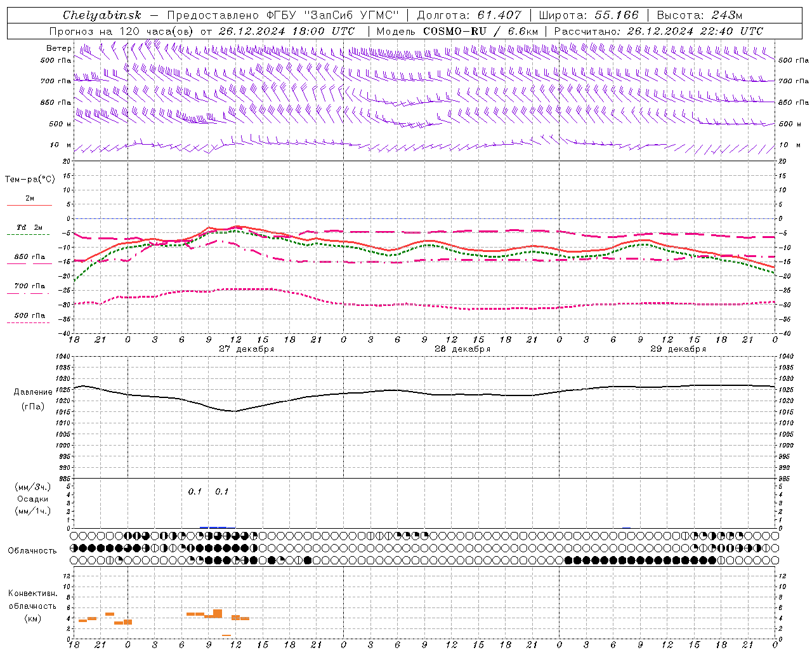Click the 'Рассчитано: 26.12.2024 22:40 UTC' timestamp
812x650 pixels.
tap(658, 31)
